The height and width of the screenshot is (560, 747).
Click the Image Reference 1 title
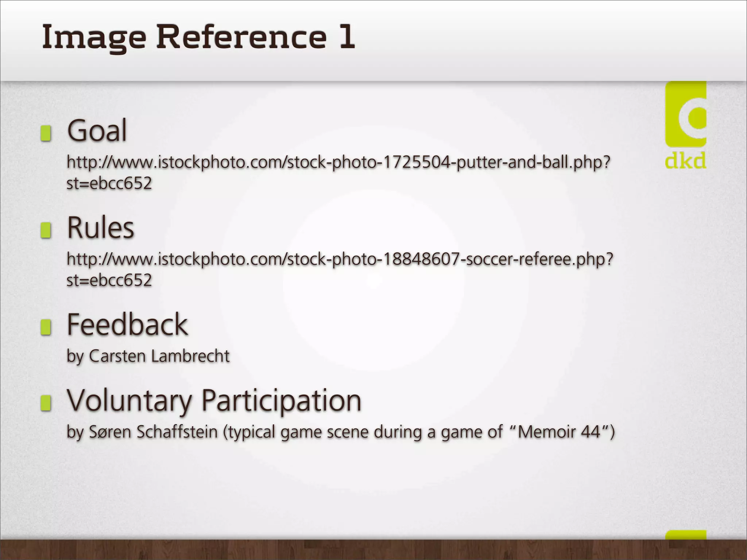tap(198, 37)
